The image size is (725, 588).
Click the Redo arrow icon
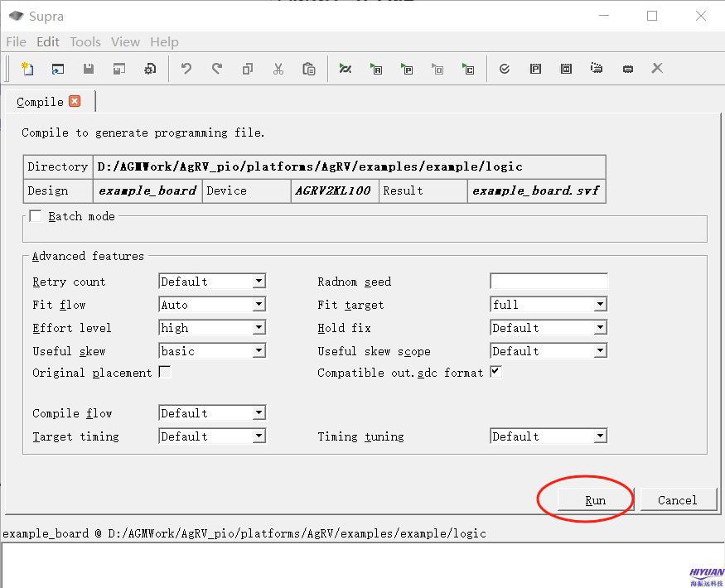(x=217, y=69)
